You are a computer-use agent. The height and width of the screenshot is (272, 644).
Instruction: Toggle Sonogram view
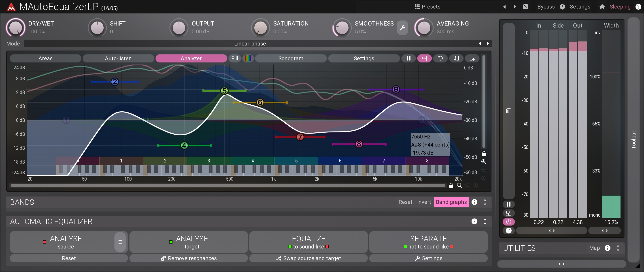tap(291, 58)
